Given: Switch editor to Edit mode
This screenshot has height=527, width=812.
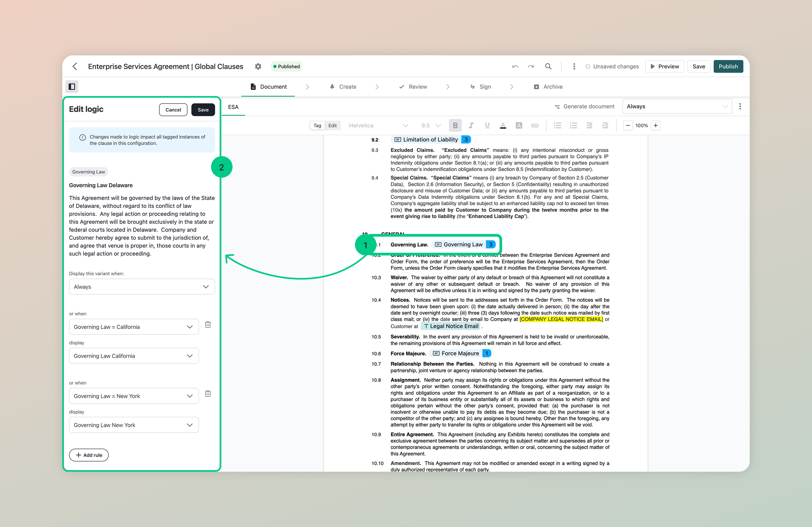Looking at the screenshot, I should [x=332, y=125].
